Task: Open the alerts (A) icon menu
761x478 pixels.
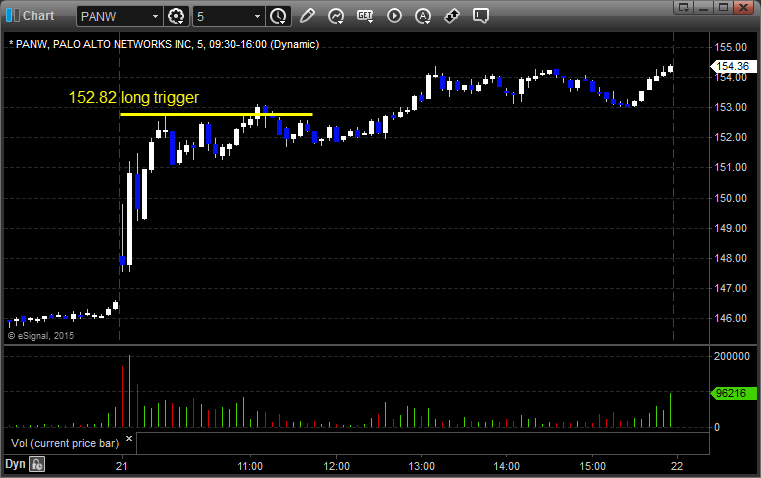Action: pos(423,16)
